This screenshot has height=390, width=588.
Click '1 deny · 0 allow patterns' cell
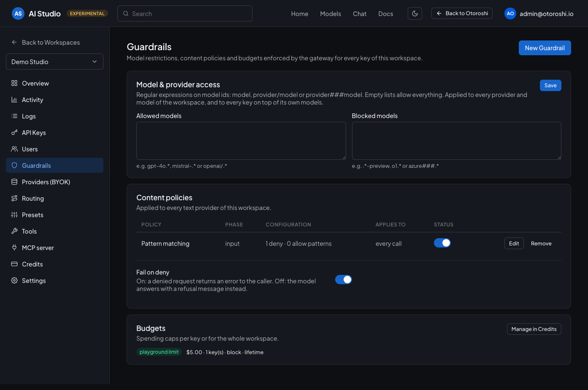point(298,243)
